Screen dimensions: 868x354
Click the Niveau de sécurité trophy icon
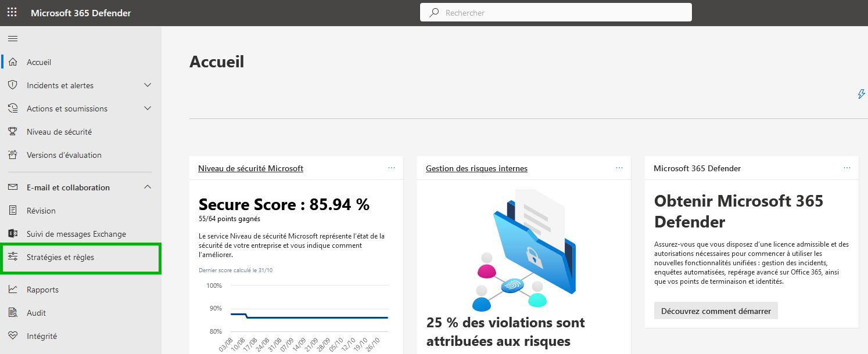(x=13, y=132)
